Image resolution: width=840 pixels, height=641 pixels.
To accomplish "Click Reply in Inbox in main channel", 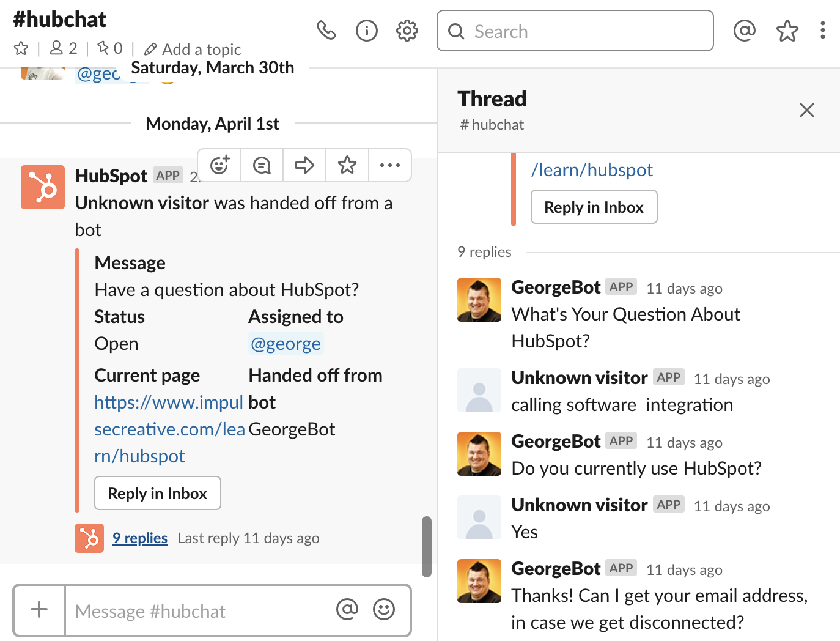I will (x=157, y=493).
